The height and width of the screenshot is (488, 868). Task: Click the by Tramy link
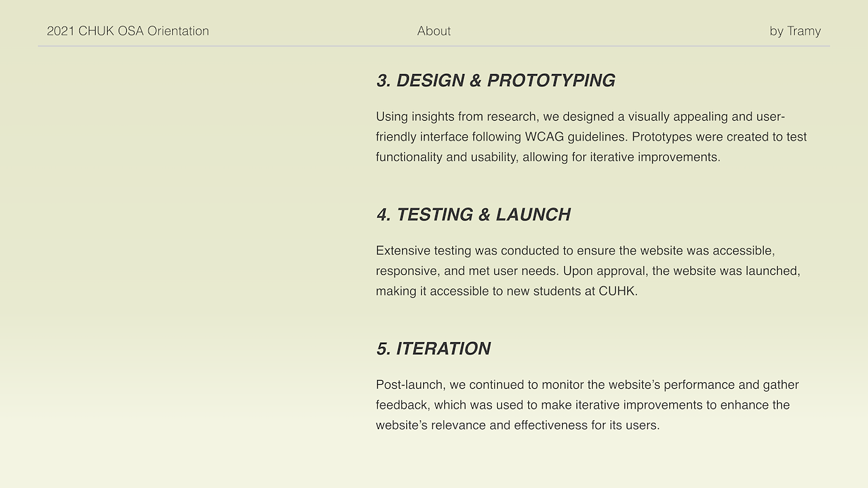795,31
